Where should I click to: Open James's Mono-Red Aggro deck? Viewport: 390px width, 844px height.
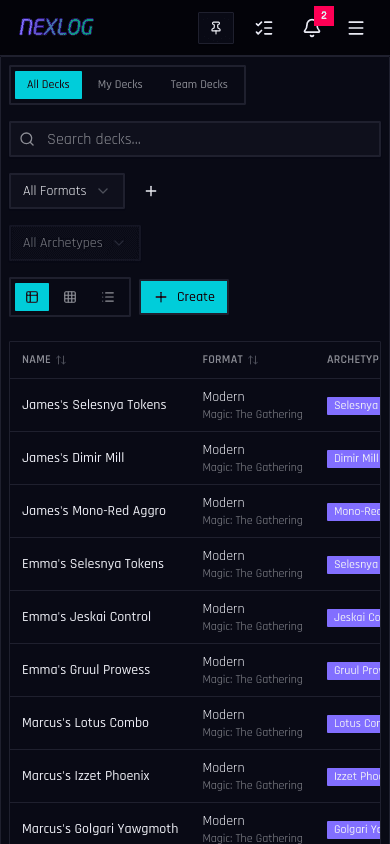94,511
